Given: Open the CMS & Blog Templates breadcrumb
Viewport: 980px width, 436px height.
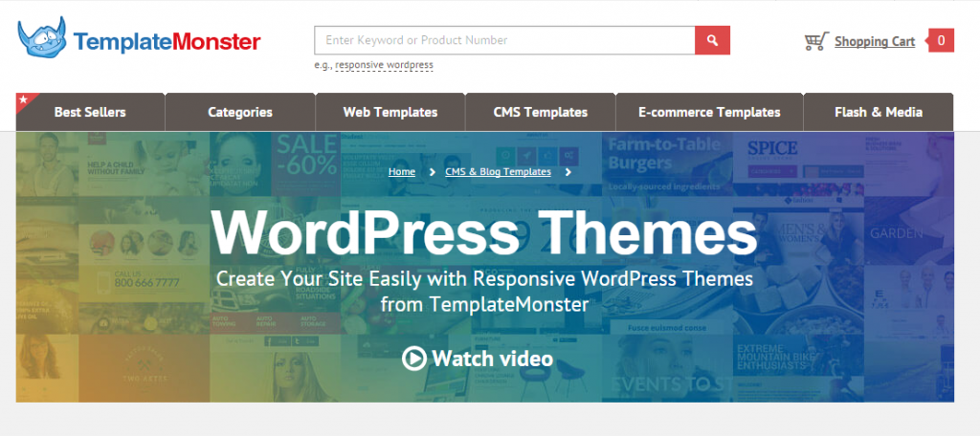Looking at the screenshot, I should pos(498,172).
